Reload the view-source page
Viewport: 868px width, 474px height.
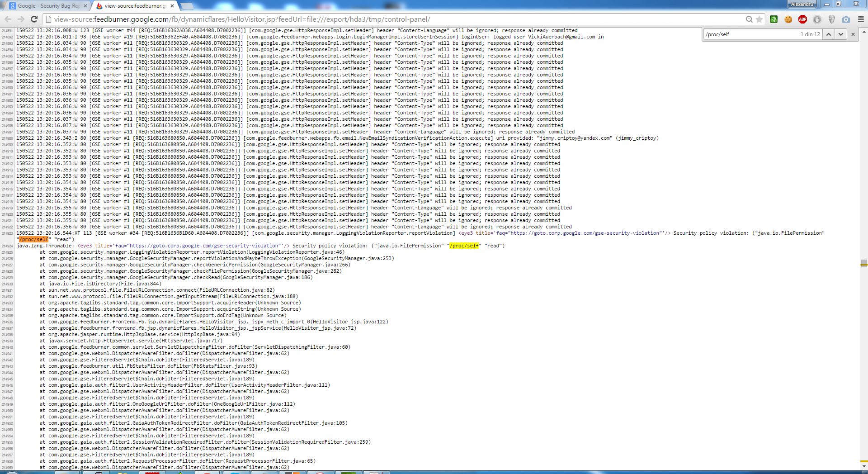[34, 19]
